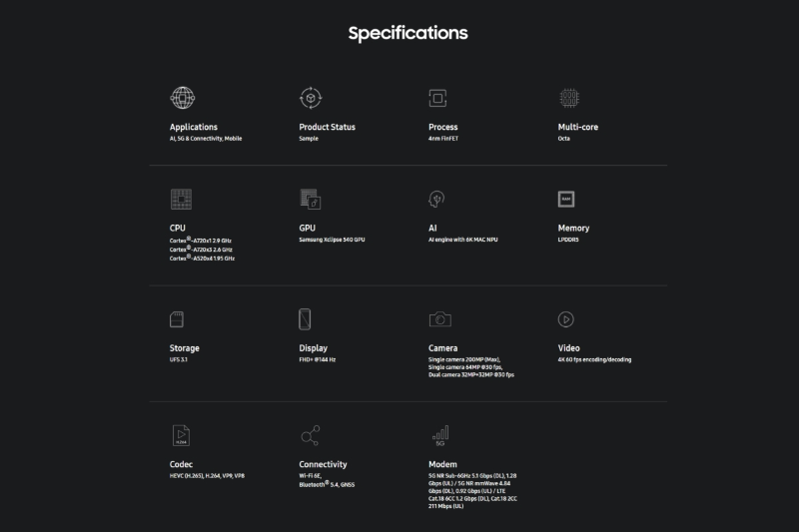Click the Specifications heading
Viewport: 799px width, 532px height.
click(408, 33)
